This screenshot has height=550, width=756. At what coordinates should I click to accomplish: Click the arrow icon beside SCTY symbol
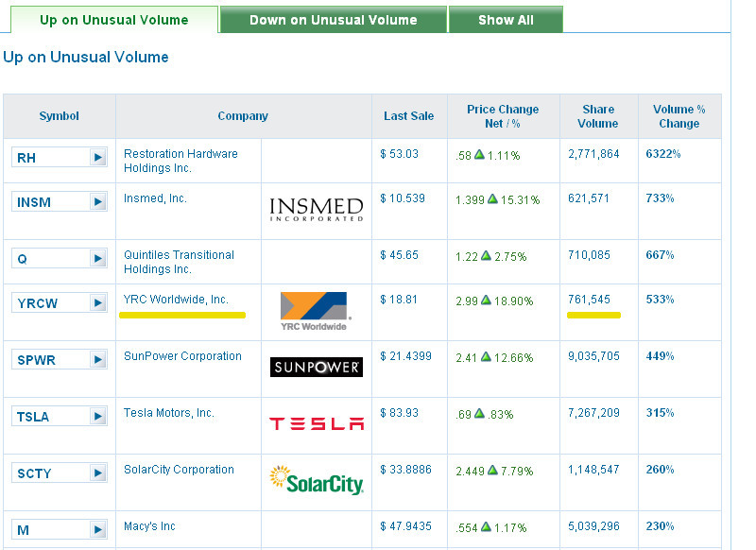click(98, 473)
